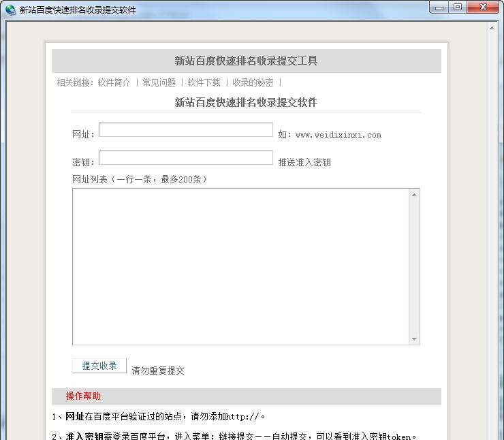Click the 提交收录 button
The width and height of the screenshot is (504, 440).
pos(99,366)
